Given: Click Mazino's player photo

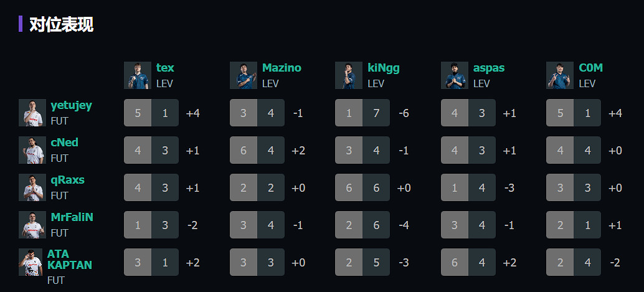Looking at the screenshot, I should click(x=244, y=75).
